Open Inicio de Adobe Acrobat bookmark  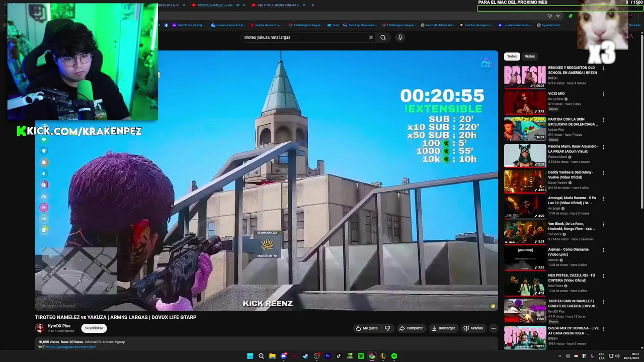pyautogui.click(x=437, y=25)
